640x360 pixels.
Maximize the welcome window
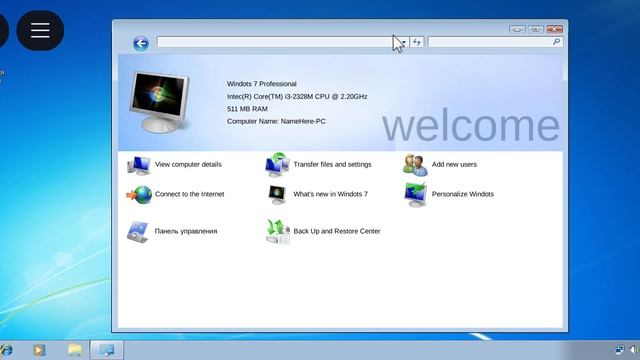click(536, 29)
